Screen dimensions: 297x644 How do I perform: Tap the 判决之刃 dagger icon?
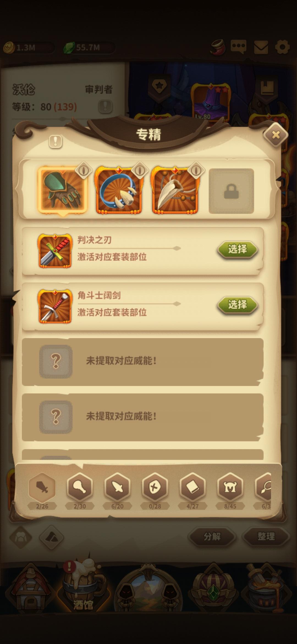point(55,251)
